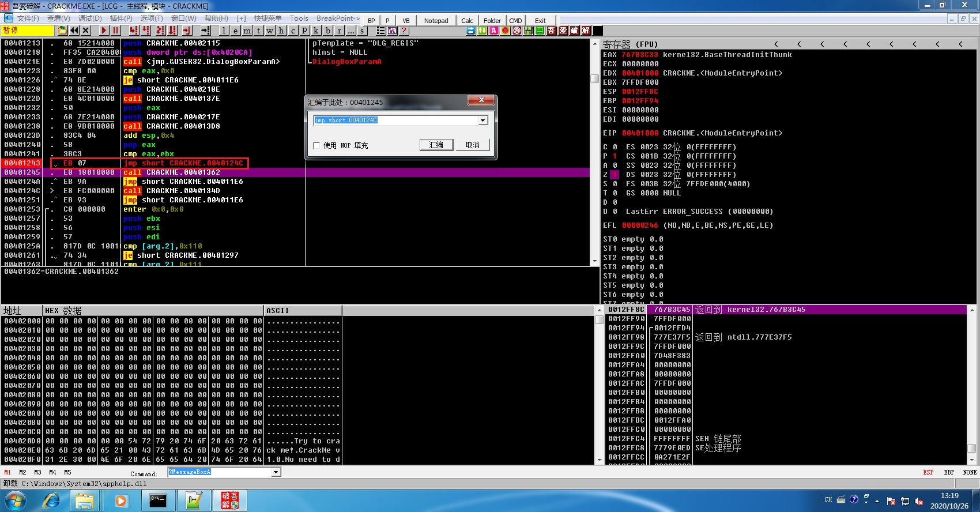The width and height of the screenshot is (980, 512).
Task: Open the Log window 'l' button
Action: click(224, 31)
